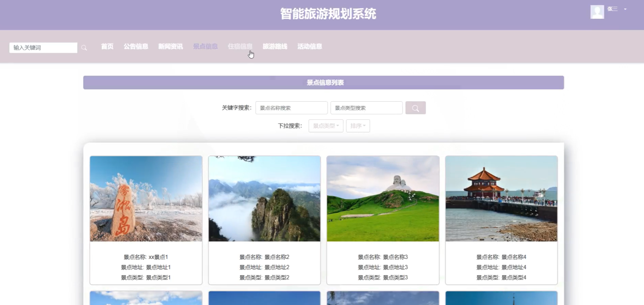Open the 活动信息 menu item
This screenshot has width=644, height=305.
[x=310, y=47]
